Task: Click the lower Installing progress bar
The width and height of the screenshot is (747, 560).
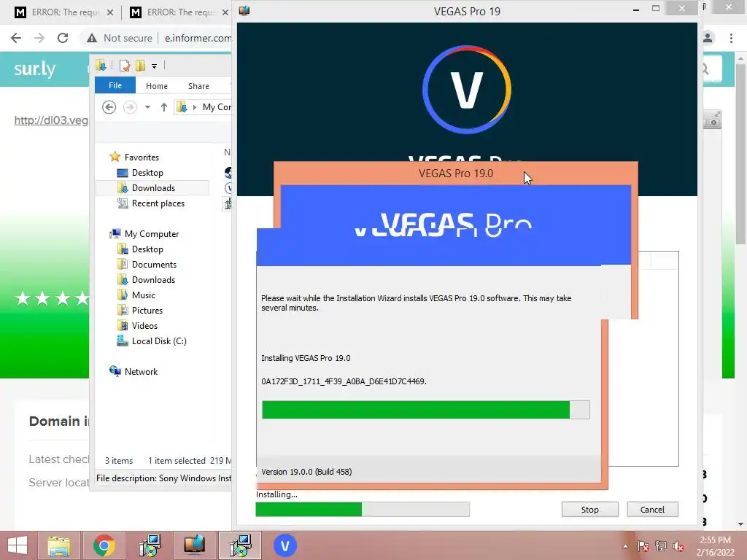Action: click(x=363, y=509)
